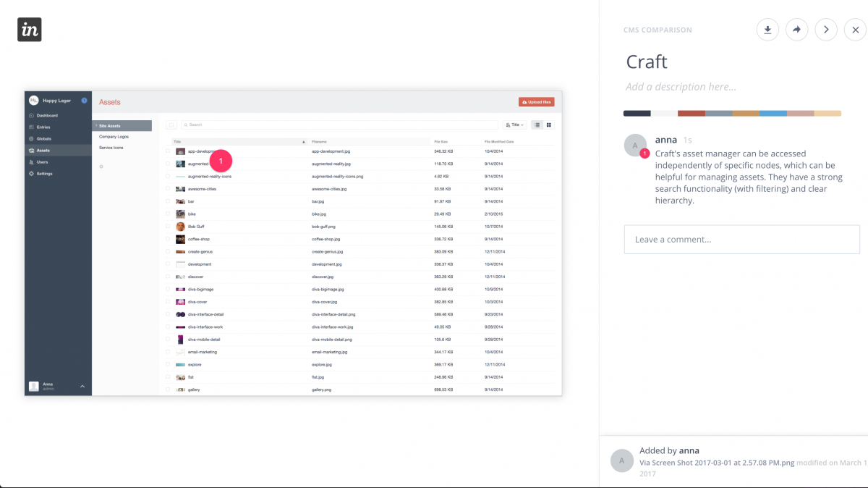Click anna's avatar beside the comment

(635, 146)
